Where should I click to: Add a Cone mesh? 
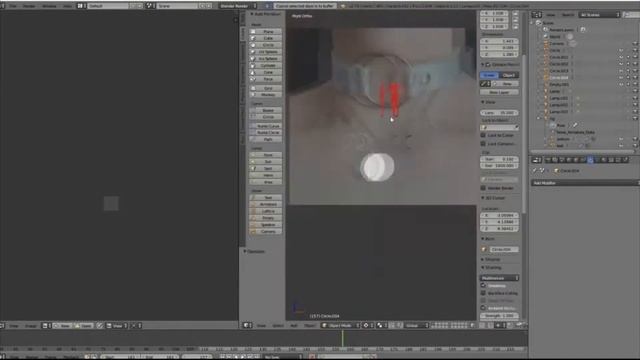pos(266,72)
